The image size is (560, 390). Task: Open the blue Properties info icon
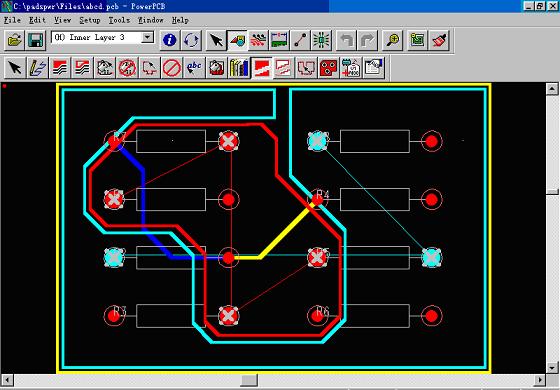click(170, 40)
